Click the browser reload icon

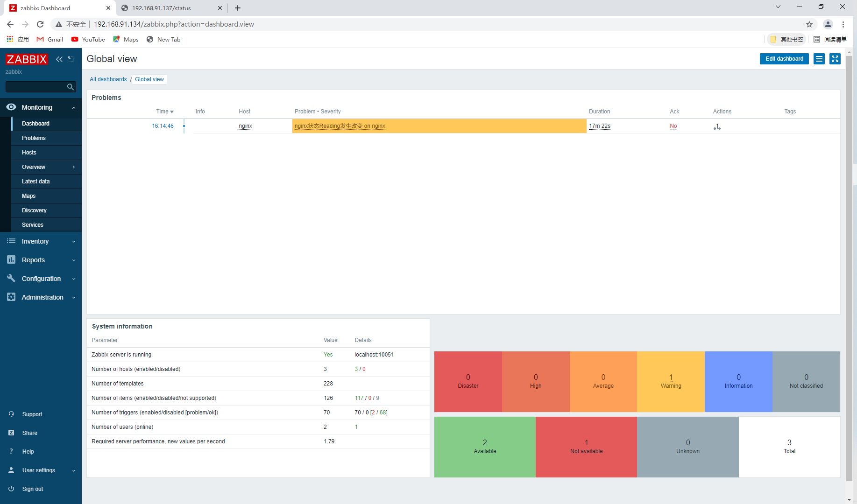(x=40, y=24)
